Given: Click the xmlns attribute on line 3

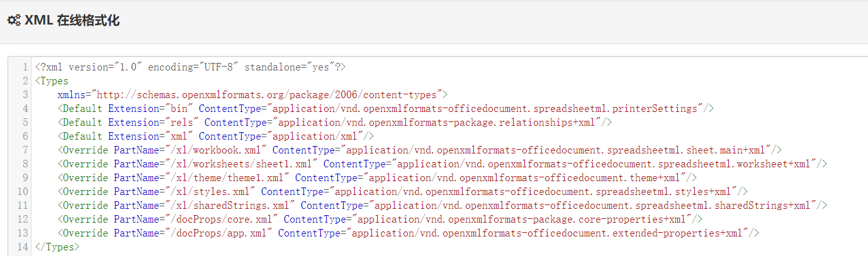Looking at the screenshot, I should 74,95.
